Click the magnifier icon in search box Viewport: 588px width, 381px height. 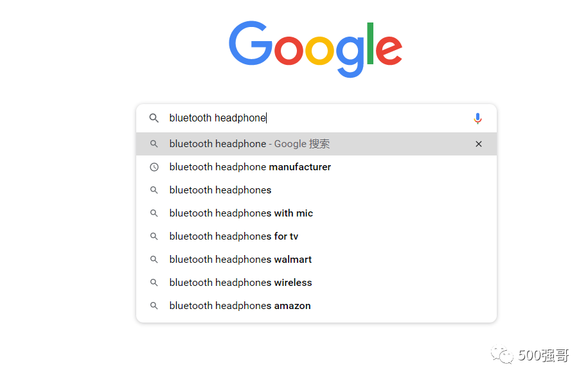(154, 118)
